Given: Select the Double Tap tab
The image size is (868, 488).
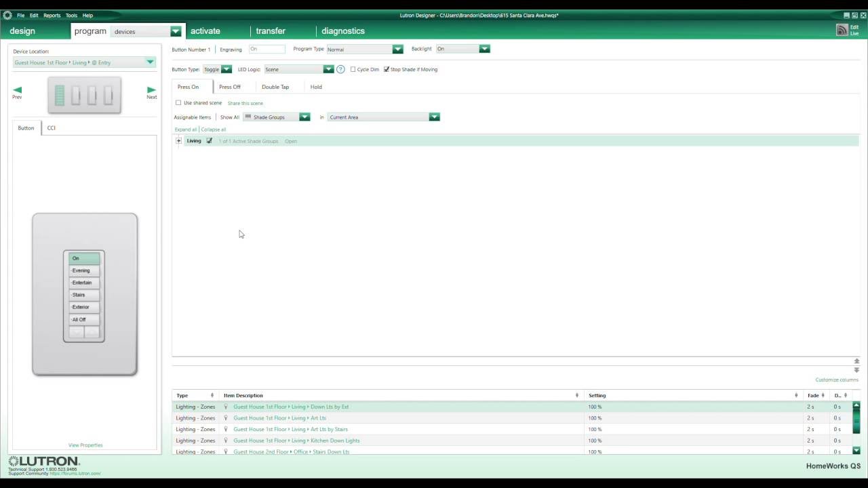Looking at the screenshot, I should pos(275,87).
